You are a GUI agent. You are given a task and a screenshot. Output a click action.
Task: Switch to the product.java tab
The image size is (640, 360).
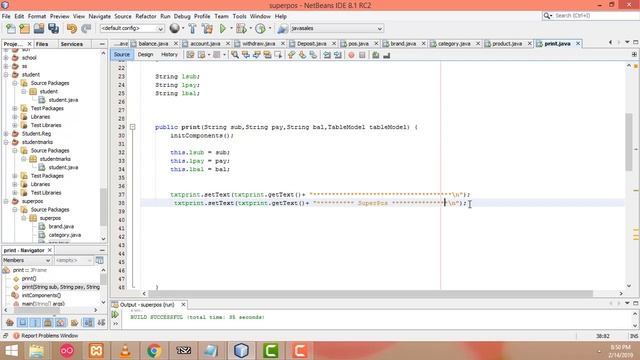507,44
